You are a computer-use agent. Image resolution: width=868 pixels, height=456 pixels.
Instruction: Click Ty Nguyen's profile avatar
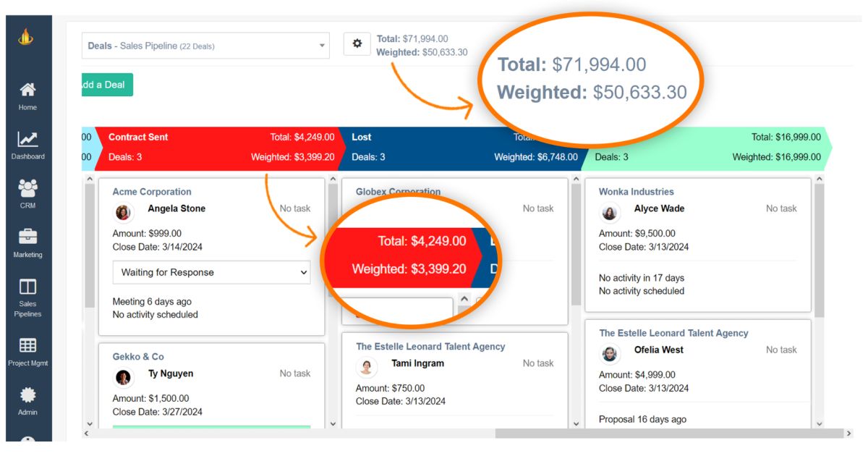[x=122, y=377]
